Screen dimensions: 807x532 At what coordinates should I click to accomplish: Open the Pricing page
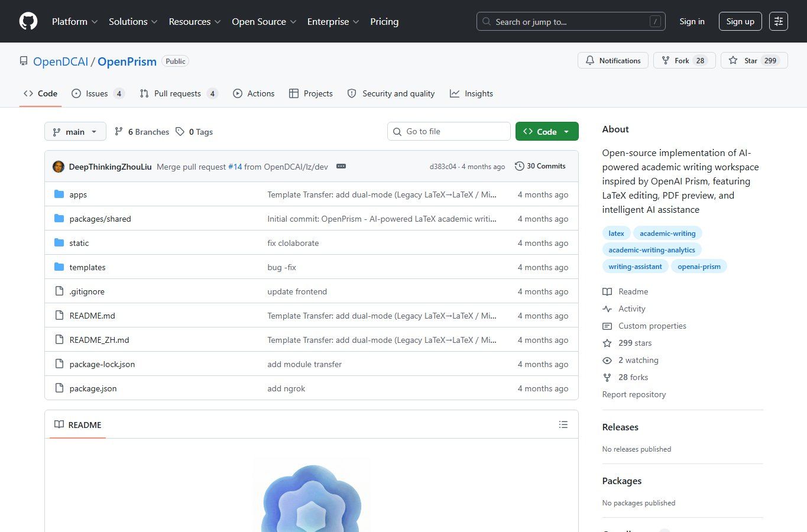(384, 21)
